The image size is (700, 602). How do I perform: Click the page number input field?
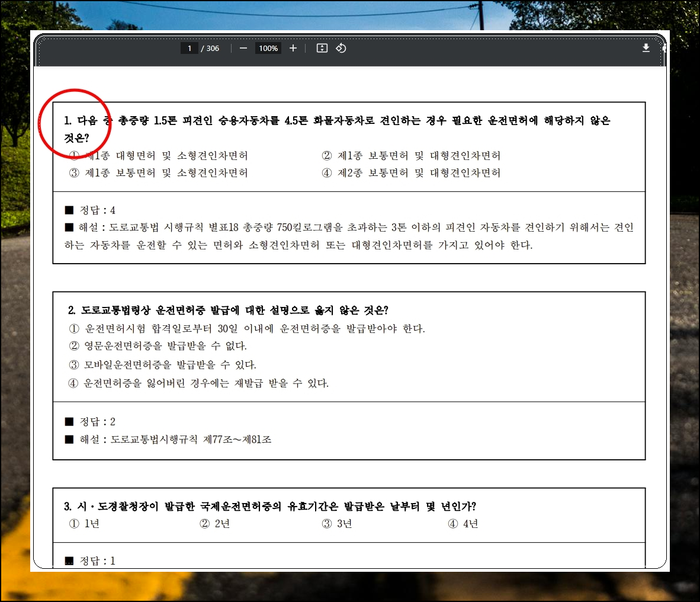(190, 48)
